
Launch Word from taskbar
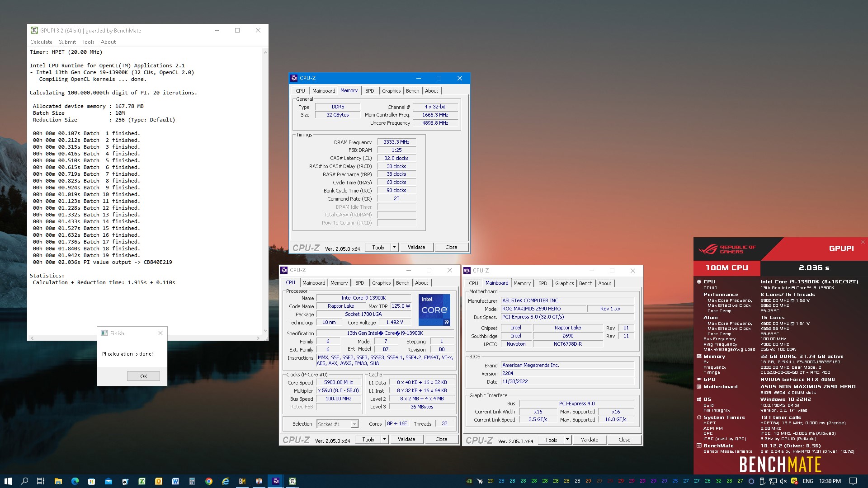point(175,481)
